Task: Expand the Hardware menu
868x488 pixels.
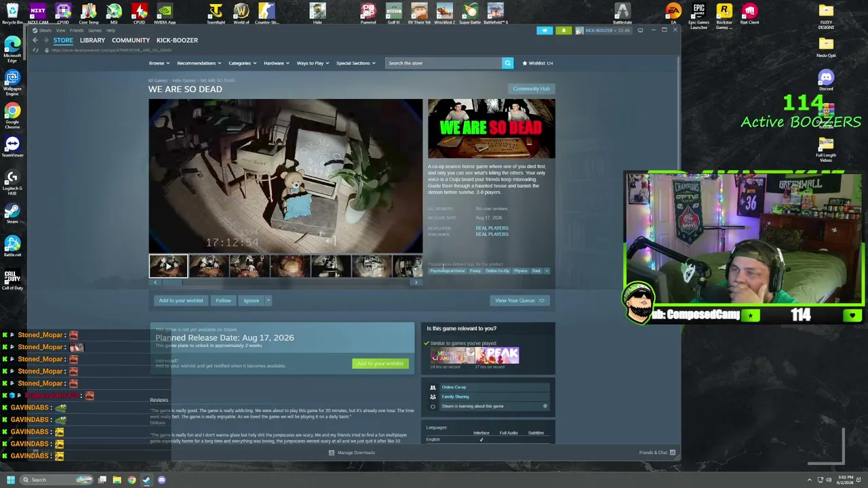Action: (x=276, y=63)
